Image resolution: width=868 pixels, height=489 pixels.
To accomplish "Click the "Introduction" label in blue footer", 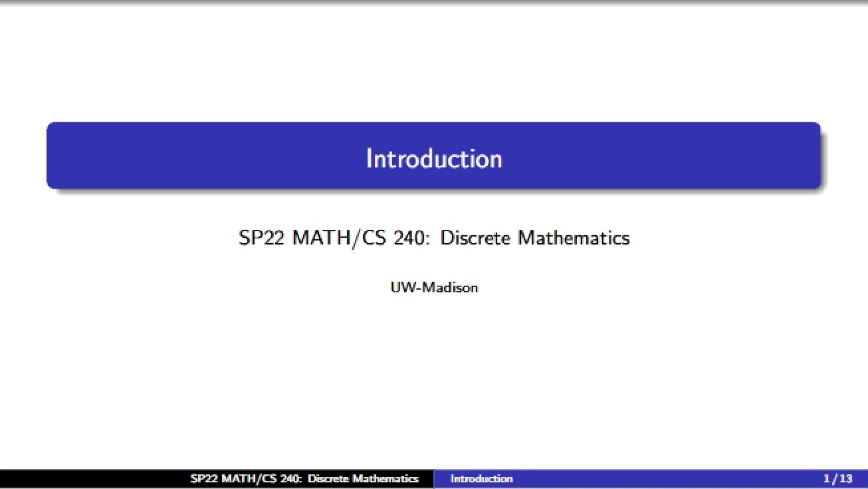I will point(482,478).
